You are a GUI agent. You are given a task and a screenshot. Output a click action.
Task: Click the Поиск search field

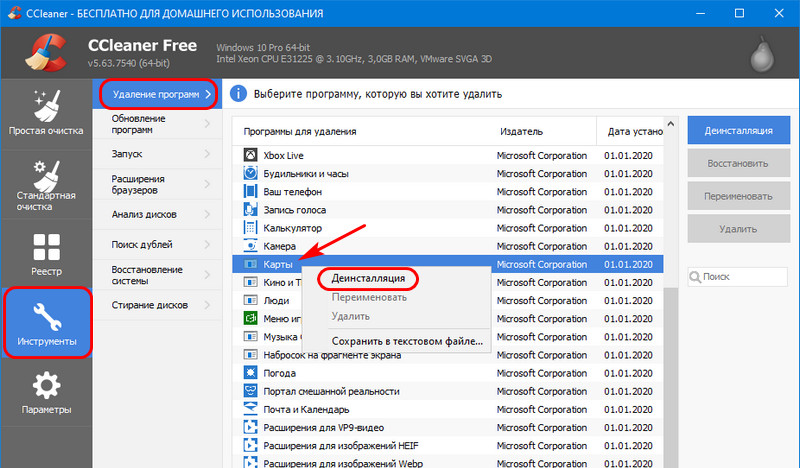pyautogui.click(x=738, y=277)
